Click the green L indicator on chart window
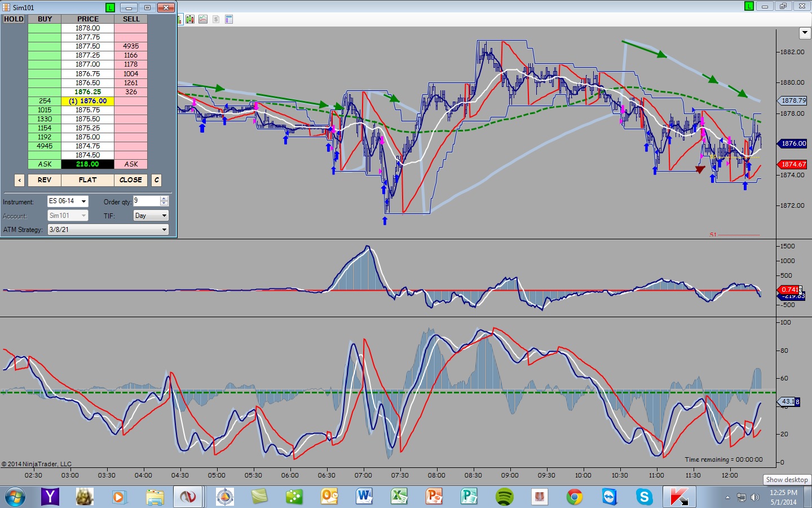Screen dimensions: 812x508 [x=749, y=6]
